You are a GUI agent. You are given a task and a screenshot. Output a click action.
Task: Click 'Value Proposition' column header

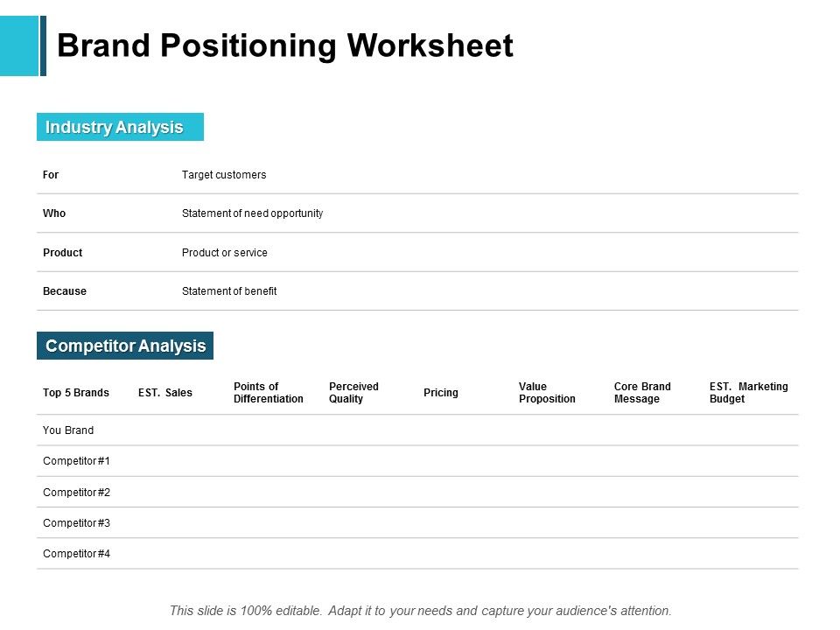(x=547, y=393)
